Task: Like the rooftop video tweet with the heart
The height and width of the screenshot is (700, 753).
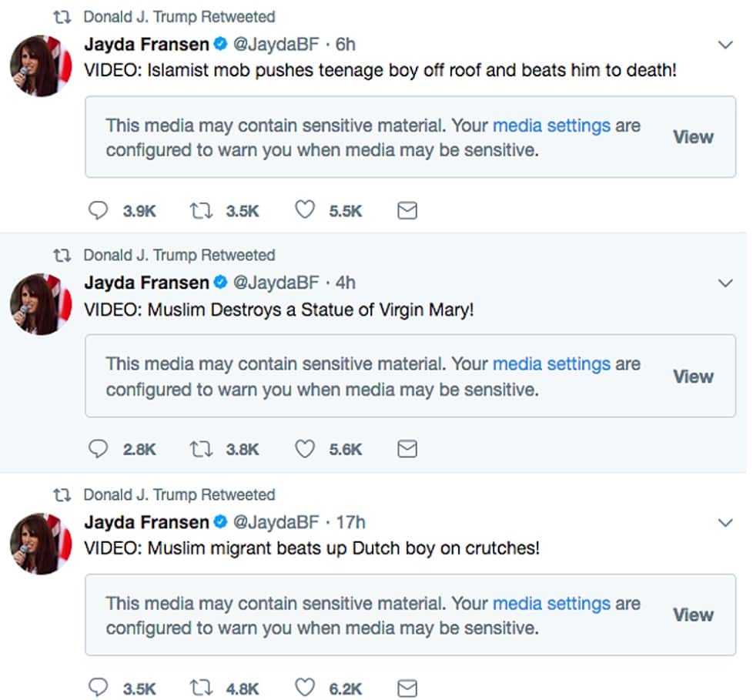Action: point(305,209)
